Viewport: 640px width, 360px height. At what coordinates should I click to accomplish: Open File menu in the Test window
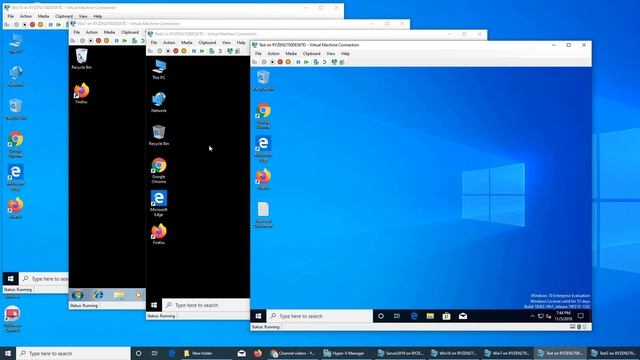[258, 53]
